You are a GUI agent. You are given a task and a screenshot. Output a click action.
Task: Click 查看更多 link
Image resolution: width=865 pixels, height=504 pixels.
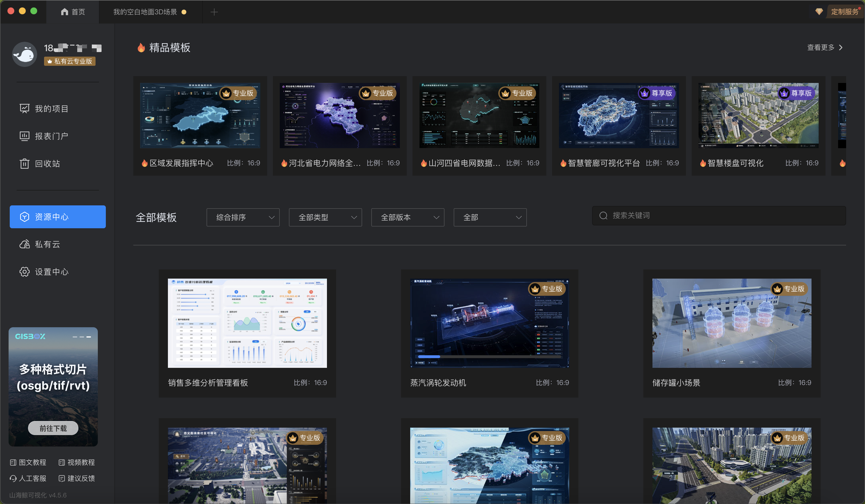(821, 47)
